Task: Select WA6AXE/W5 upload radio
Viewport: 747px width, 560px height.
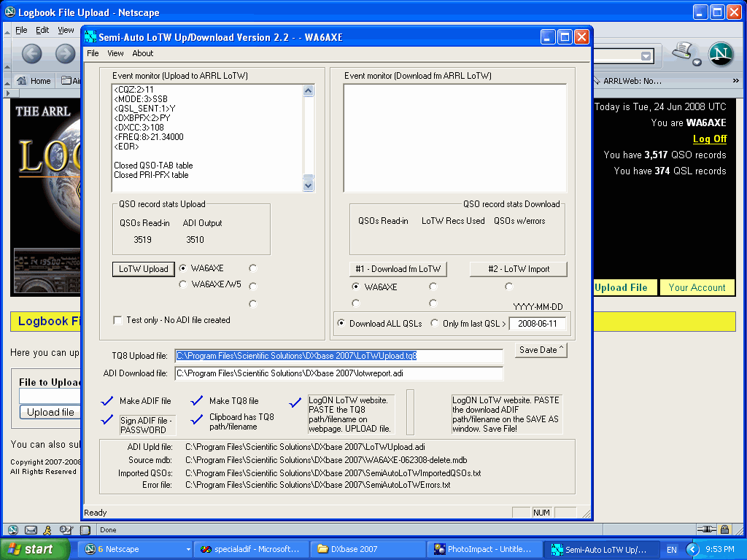Action: point(183,284)
